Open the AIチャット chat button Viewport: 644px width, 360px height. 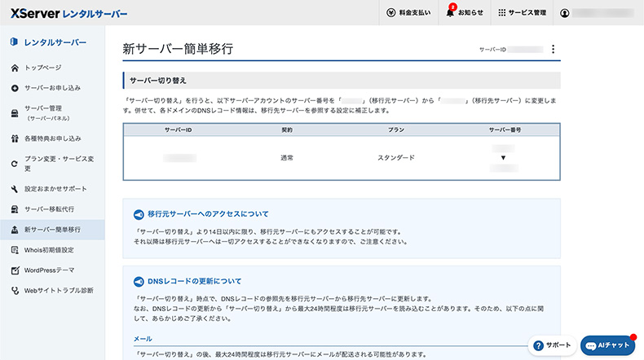click(607, 345)
